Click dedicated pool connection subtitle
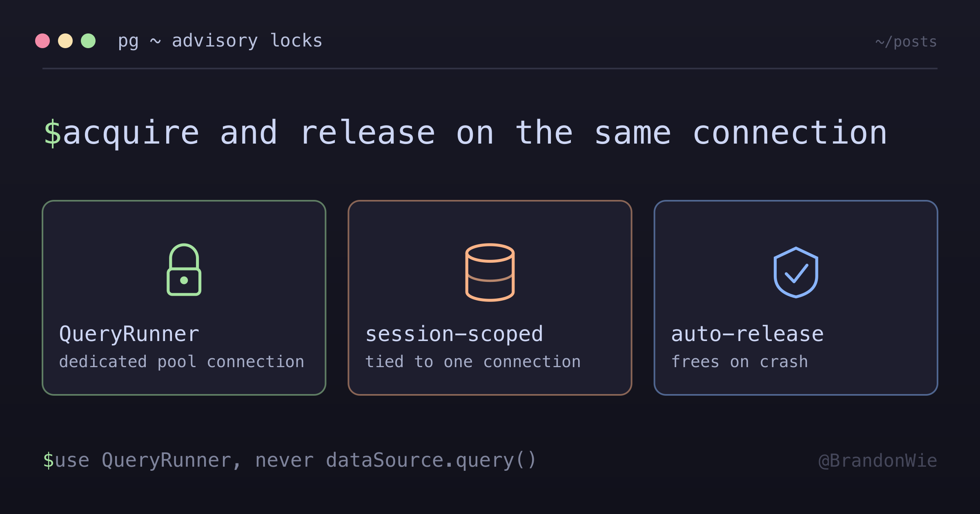Image resolution: width=980 pixels, height=514 pixels. [182, 362]
